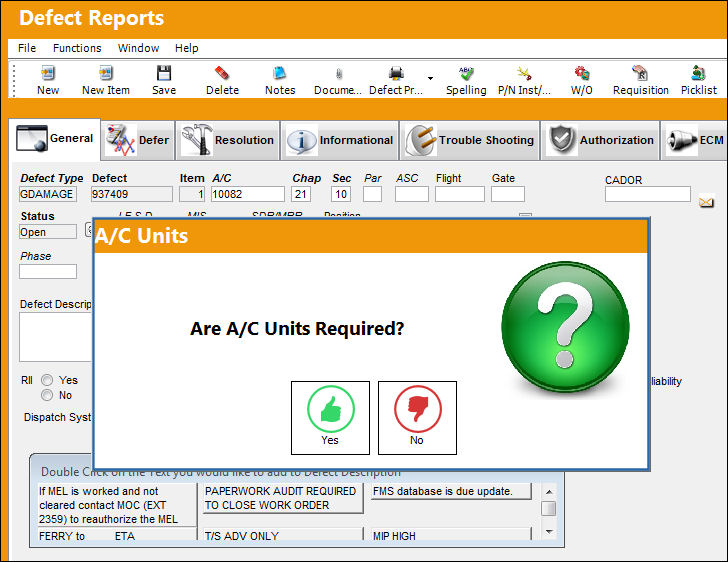Click the A/C field showing 10082

(247, 194)
